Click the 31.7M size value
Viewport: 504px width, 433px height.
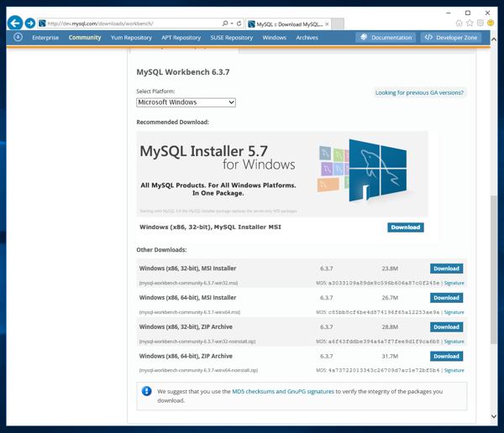tap(390, 357)
